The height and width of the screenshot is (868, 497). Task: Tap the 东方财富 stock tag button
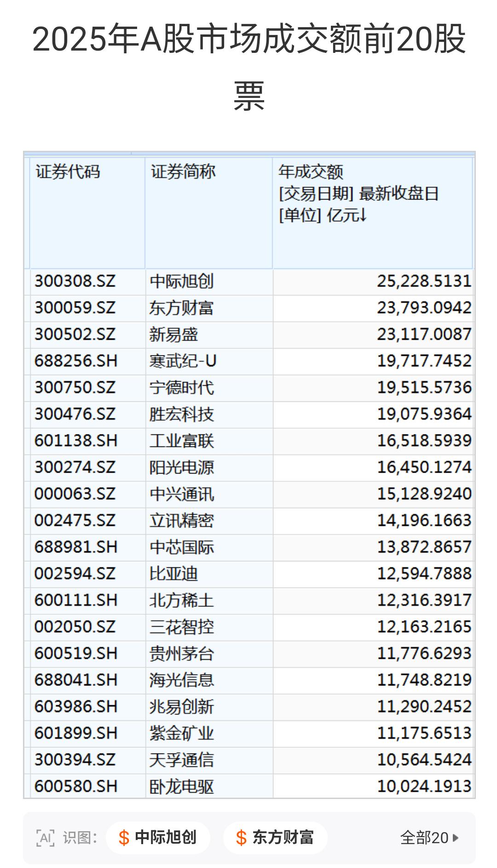pyautogui.click(x=275, y=838)
